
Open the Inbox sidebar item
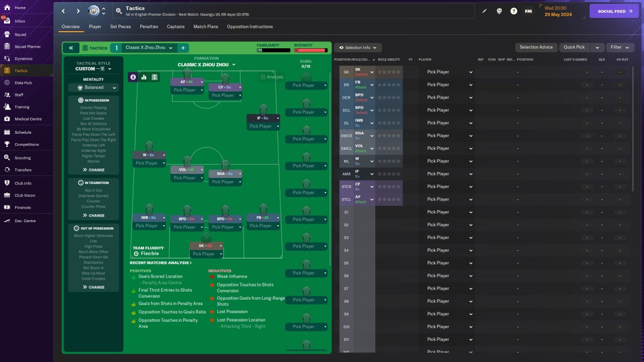[20, 21]
